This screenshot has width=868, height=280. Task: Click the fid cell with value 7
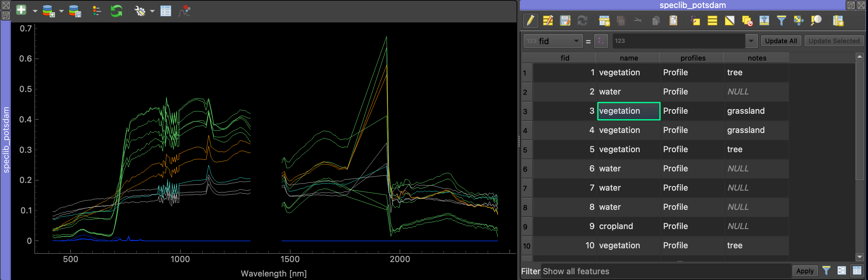pyautogui.click(x=565, y=188)
